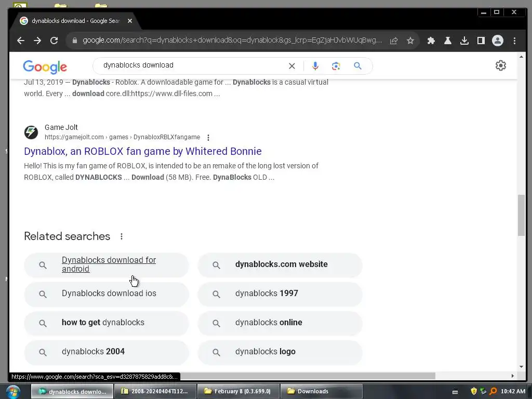The image size is (532, 399).
Task: Open the orange magnifier tray icon
Action: click(494, 391)
